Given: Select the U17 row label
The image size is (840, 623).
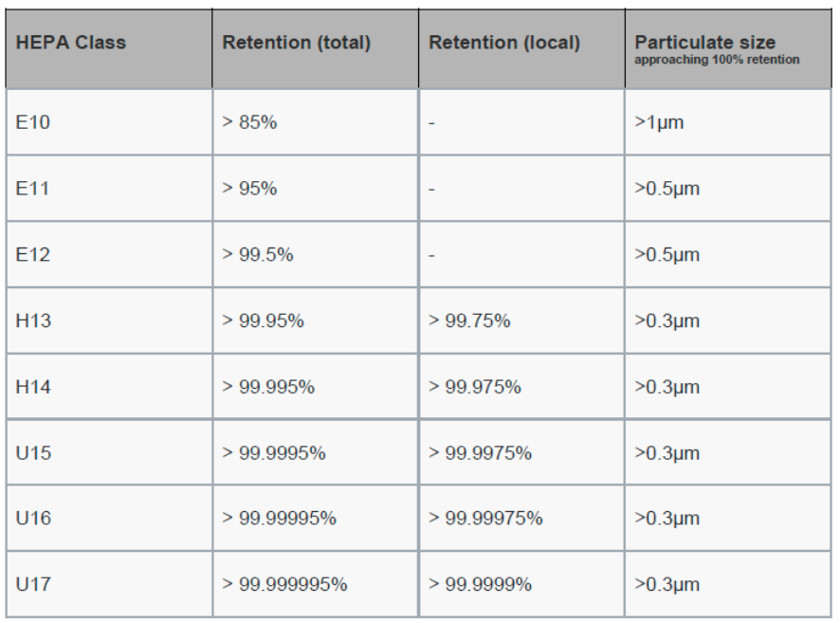Looking at the screenshot, I should (x=33, y=585).
